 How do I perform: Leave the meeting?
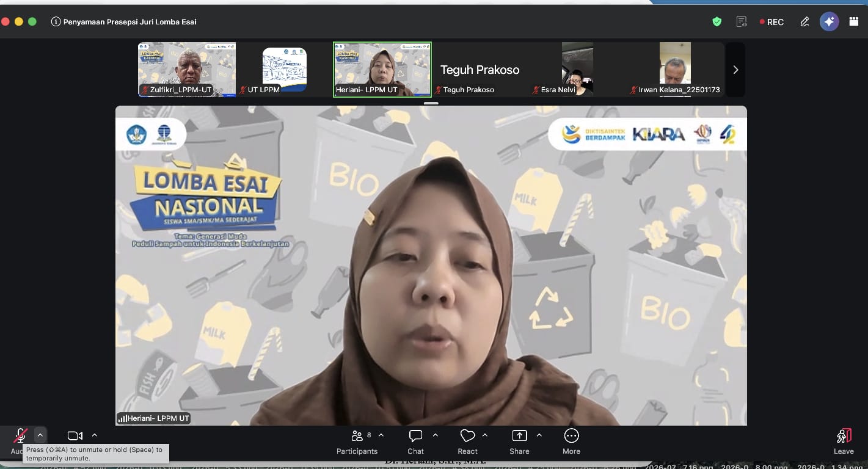[x=844, y=442]
